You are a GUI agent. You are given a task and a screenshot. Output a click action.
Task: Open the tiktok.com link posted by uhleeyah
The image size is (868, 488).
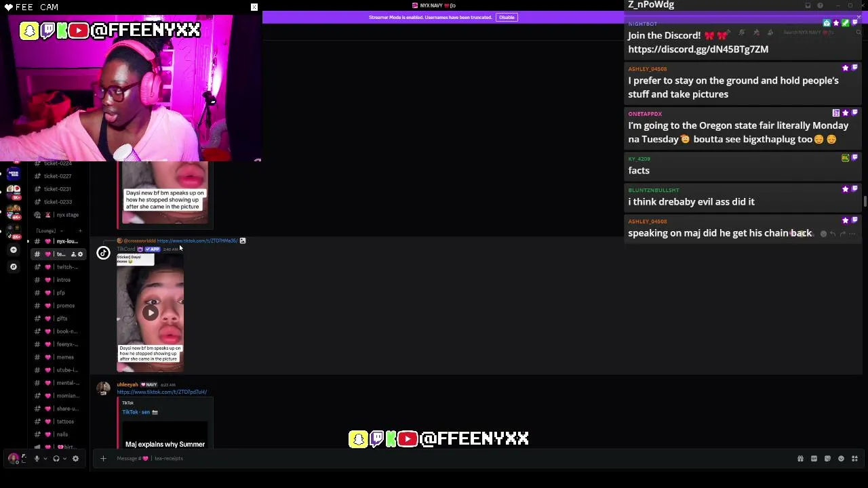pos(161,392)
